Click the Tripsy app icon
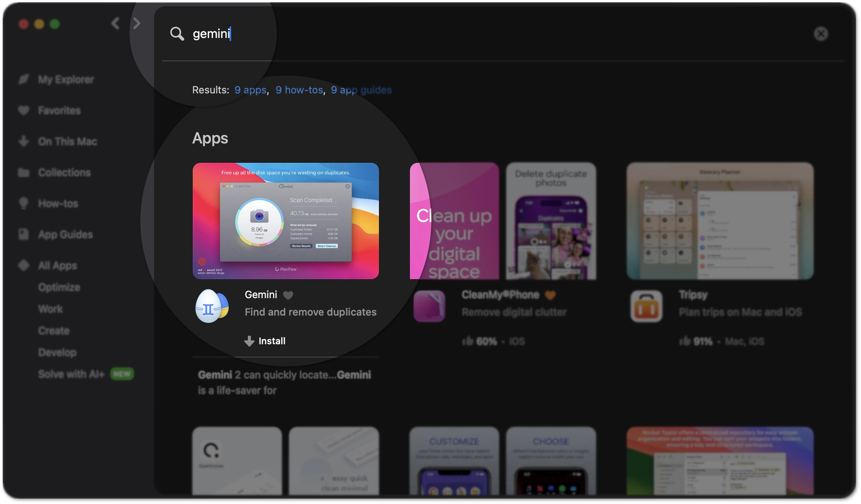 tap(647, 306)
